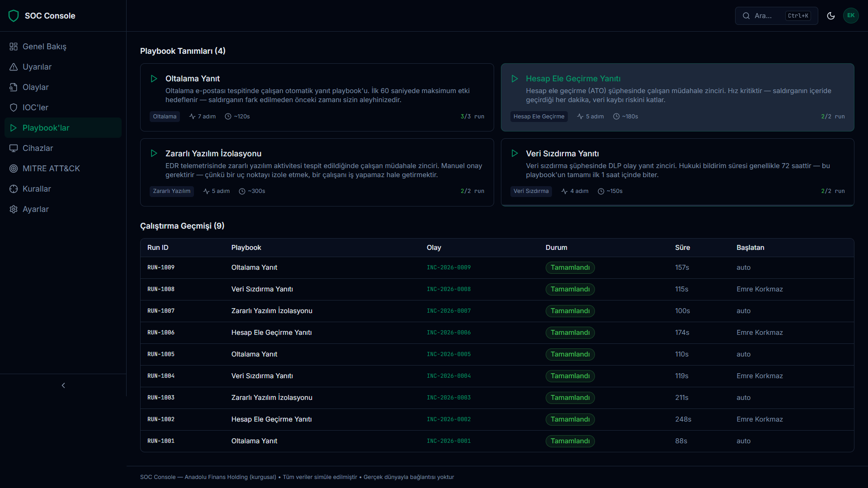Run the Oltalama Yanıt playbook play icon
Image resolution: width=868 pixels, height=488 pixels.
click(x=154, y=79)
